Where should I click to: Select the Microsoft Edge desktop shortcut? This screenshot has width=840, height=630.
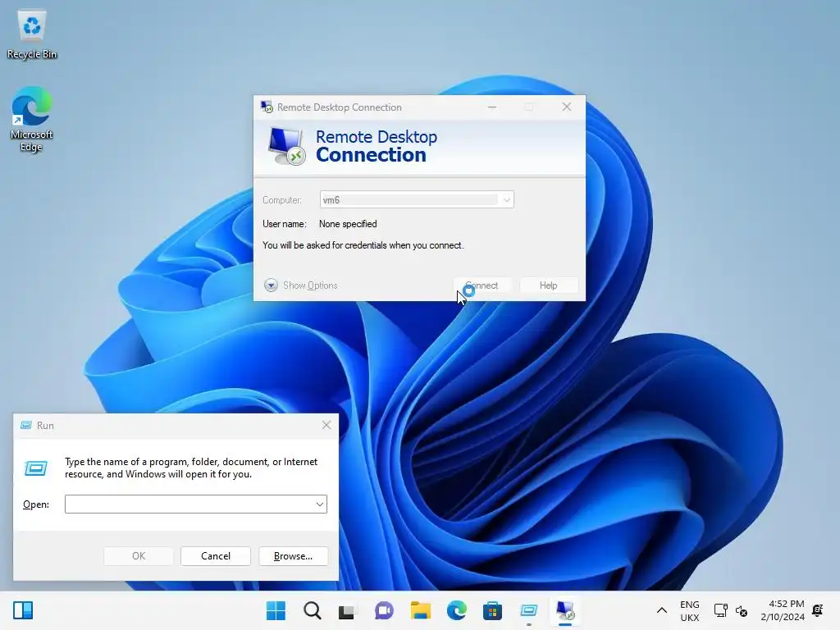(x=32, y=119)
